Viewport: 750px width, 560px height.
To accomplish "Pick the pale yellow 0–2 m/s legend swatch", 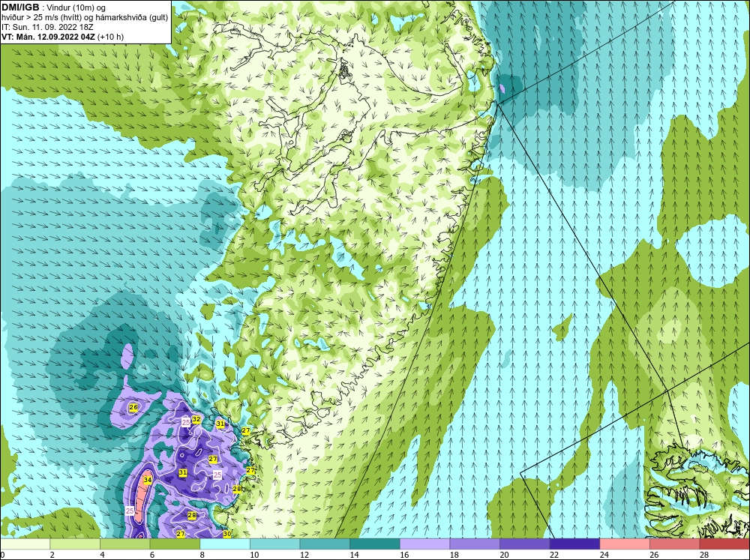I will [x=25, y=544].
